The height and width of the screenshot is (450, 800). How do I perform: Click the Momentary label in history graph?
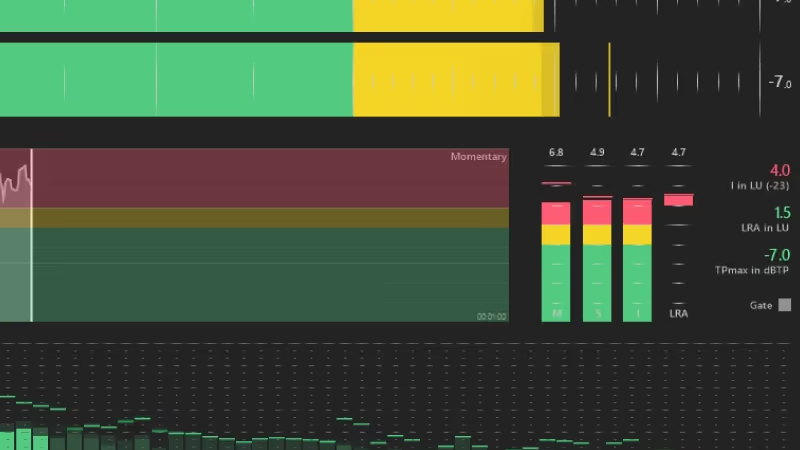click(x=479, y=157)
